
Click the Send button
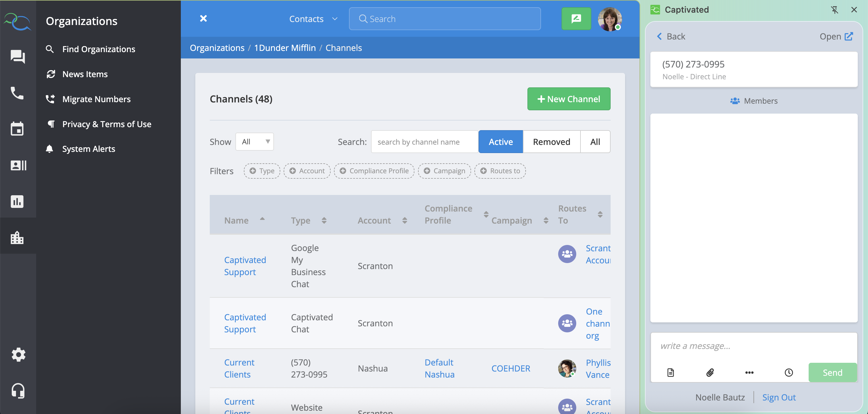[832, 372]
